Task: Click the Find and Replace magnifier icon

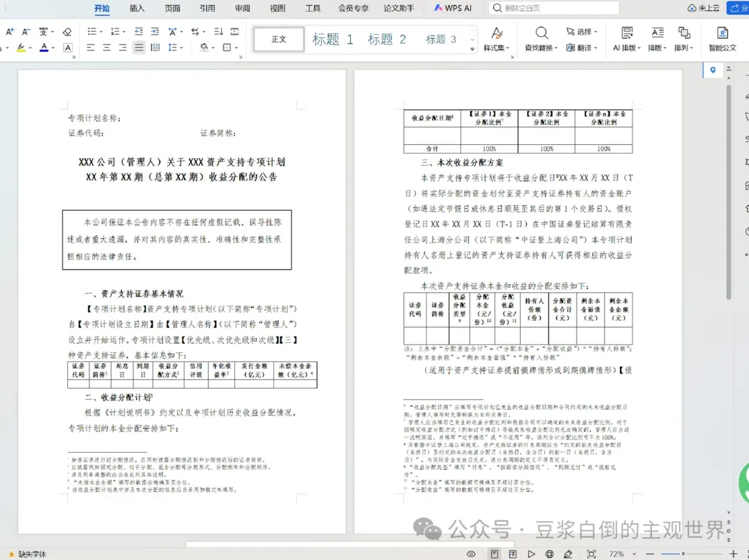Action: (x=541, y=33)
